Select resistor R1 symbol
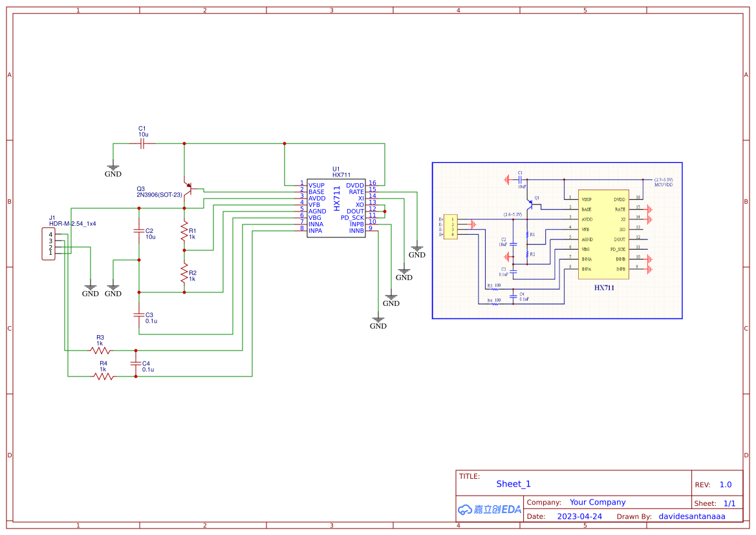Image resolution: width=756 pixels, height=535 pixels. click(x=184, y=230)
